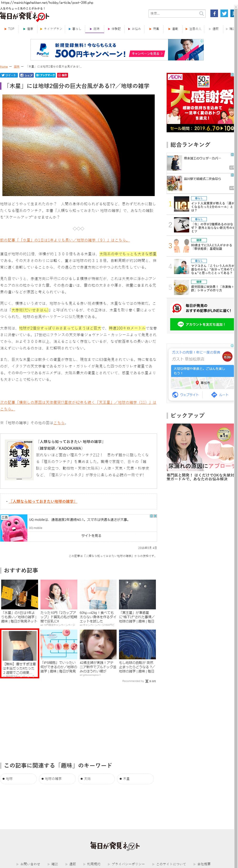Click the Facebook Share button under breadcrumb
The image size is (238, 868).
point(26,75)
